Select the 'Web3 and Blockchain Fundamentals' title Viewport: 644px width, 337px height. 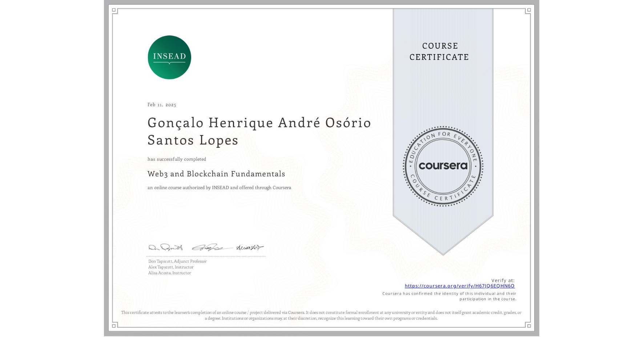tap(216, 174)
